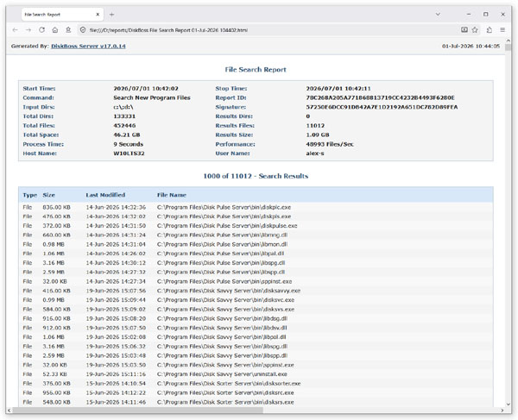Click the disksrc.exe file path row
Image resolution: width=518 pixels, height=420 pixels.
coord(225,392)
